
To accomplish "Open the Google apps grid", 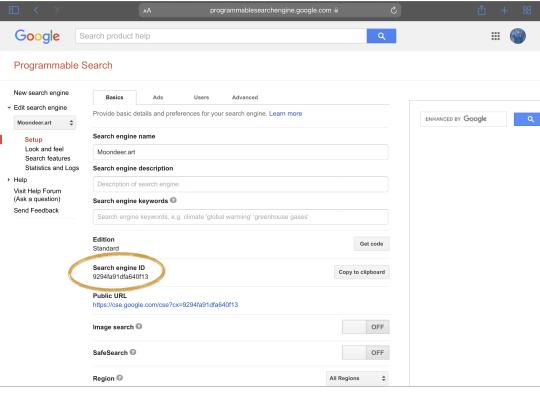I will [x=495, y=36].
